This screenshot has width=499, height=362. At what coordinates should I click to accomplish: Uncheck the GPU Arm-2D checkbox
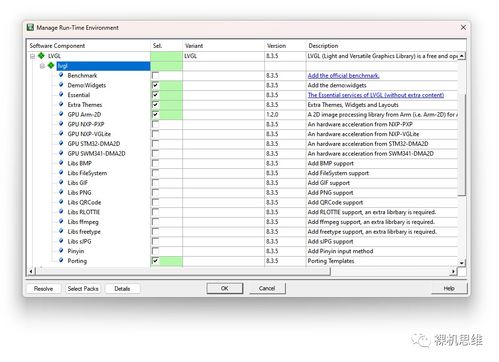tap(155, 115)
